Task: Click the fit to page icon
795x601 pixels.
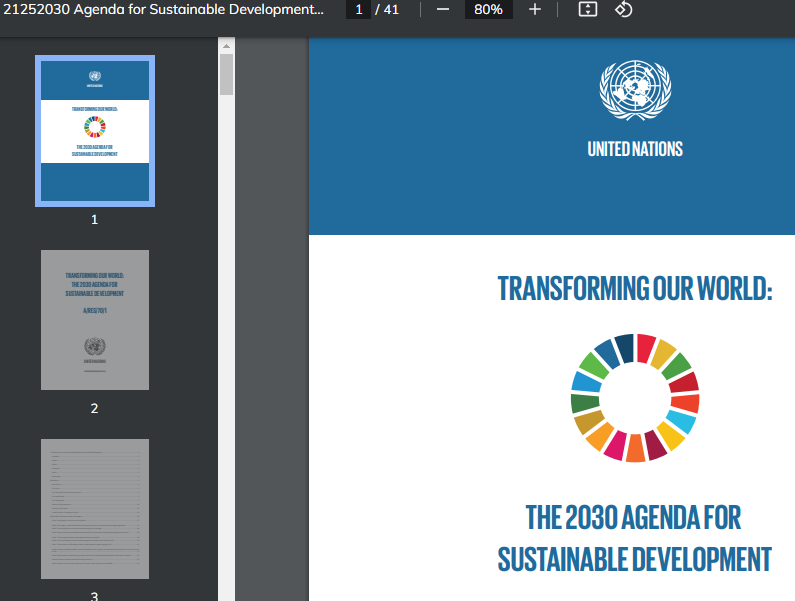Action: tap(588, 9)
